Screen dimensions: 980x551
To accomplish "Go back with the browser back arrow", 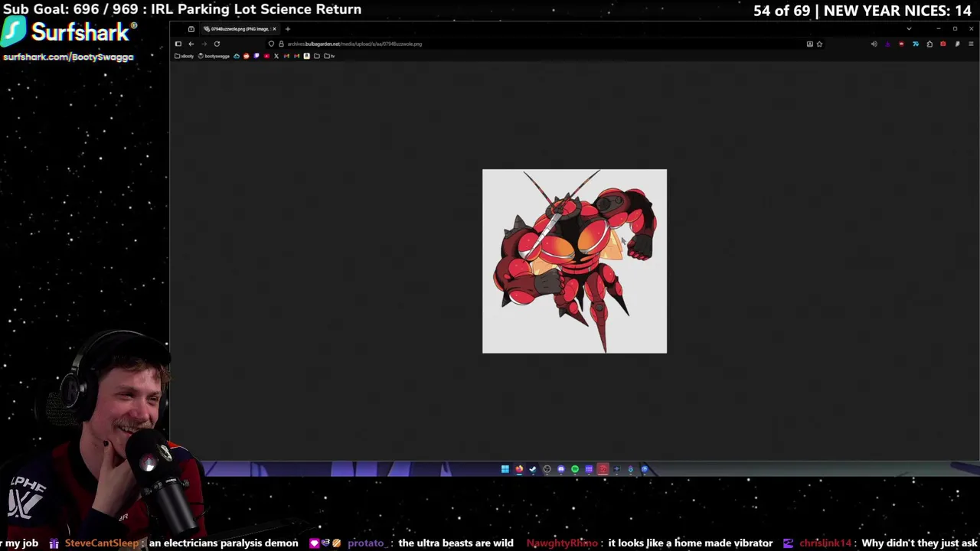I will tap(191, 44).
